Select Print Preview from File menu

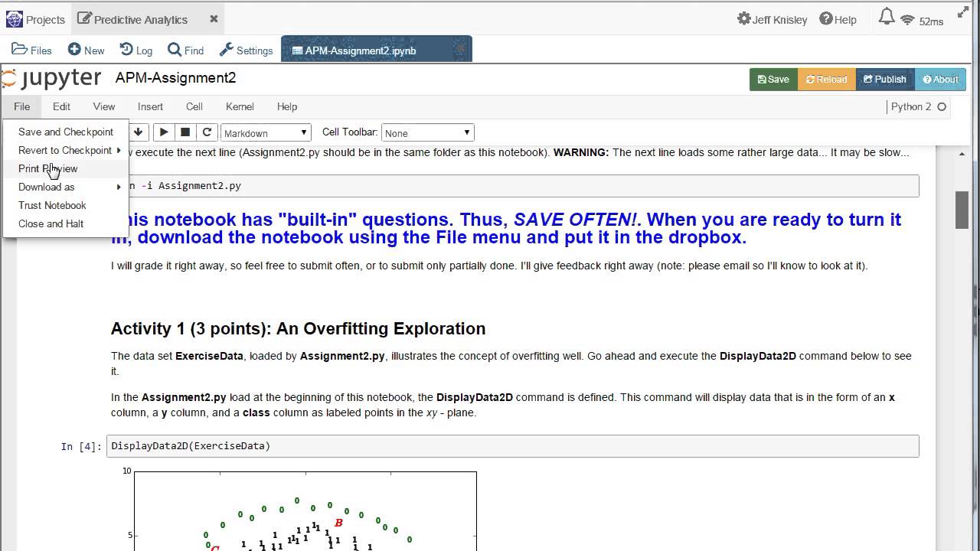pos(66,168)
